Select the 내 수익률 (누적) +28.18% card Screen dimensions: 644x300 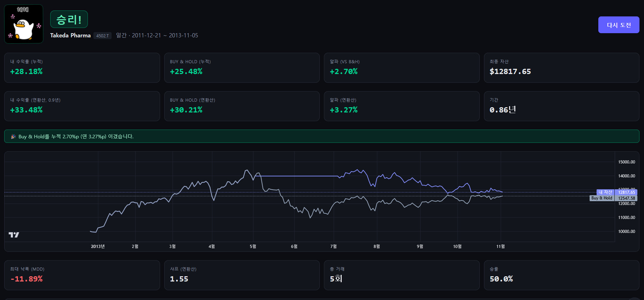tap(82, 68)
